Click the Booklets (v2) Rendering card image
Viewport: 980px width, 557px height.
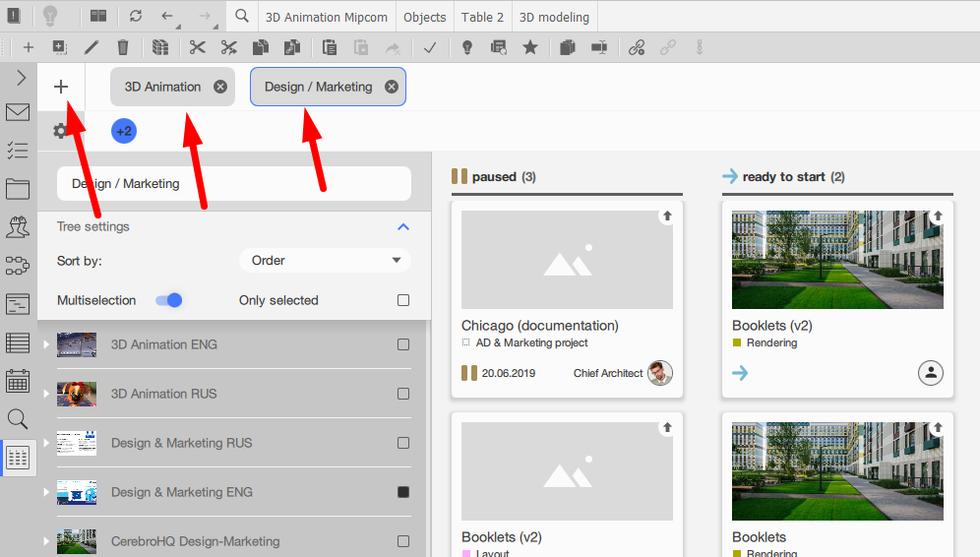(837, 260)
